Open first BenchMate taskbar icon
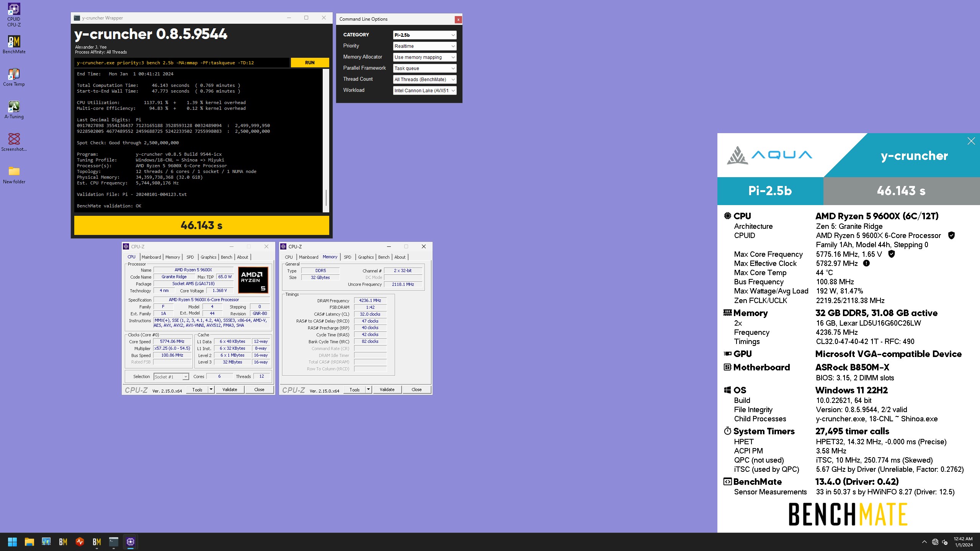This screenshot has width=980, height=551. tap(63, 542)
